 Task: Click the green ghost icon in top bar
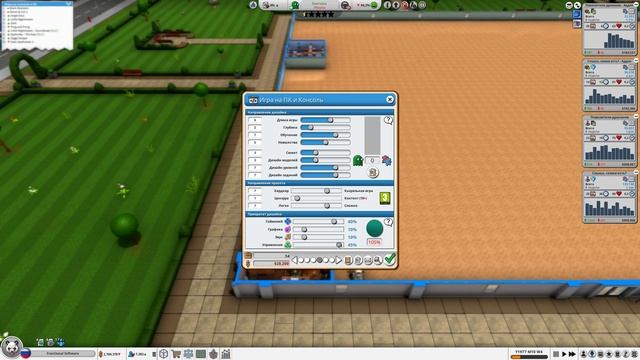pyautogui.click(x=295, y=5)
